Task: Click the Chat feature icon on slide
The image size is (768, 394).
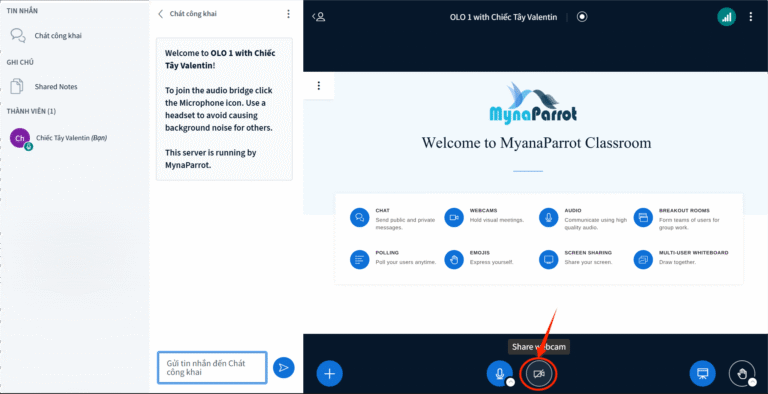Action: coord(360,217)
